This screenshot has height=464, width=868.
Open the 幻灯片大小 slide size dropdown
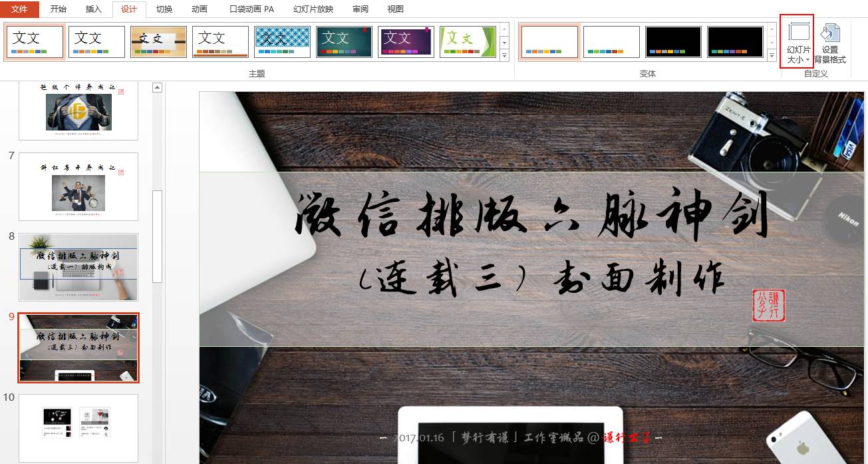click(x=797, y=41)
